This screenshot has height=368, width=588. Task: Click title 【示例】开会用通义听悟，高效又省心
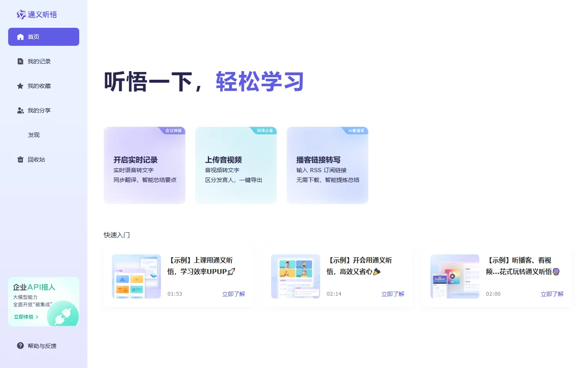point(359,266)
